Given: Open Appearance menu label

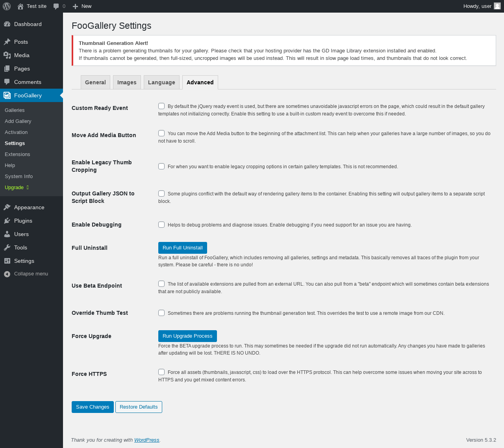Looking at the screenshot, I should click(29, 207).
